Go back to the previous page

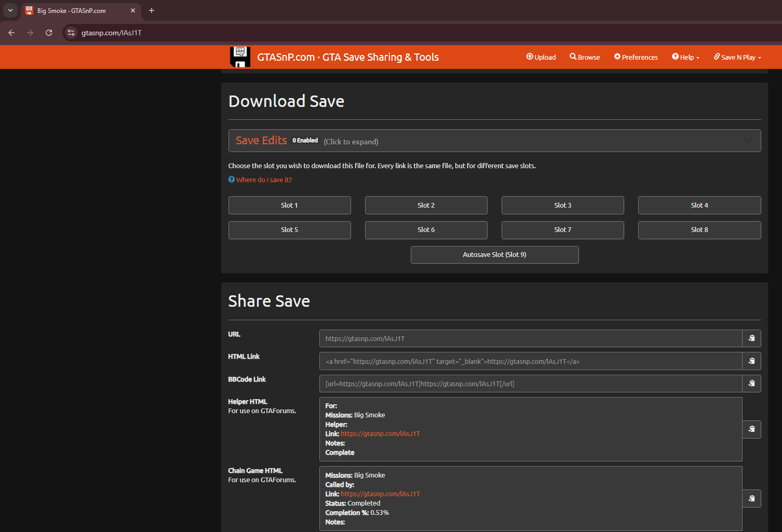(11, 33)
